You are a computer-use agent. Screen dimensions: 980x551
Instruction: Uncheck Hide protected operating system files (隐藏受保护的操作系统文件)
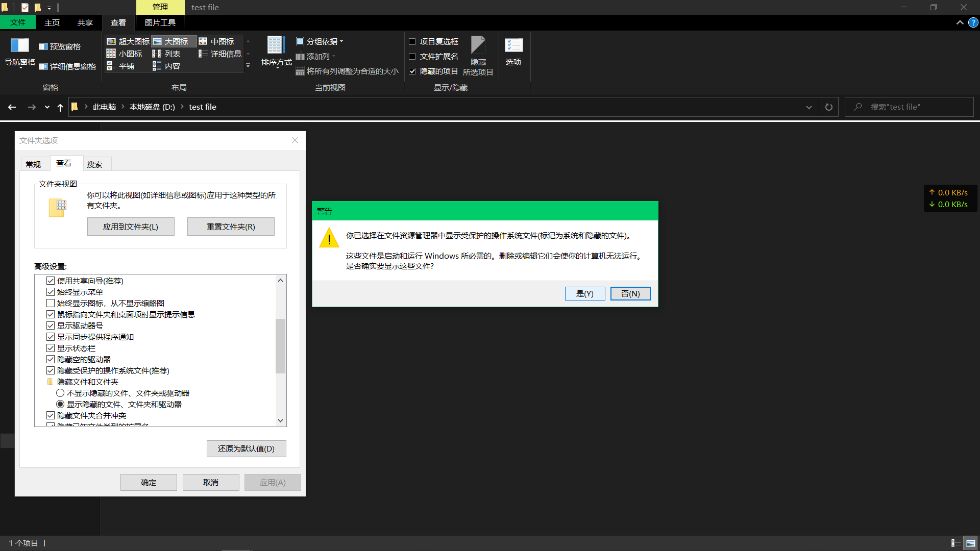(51, 371)
